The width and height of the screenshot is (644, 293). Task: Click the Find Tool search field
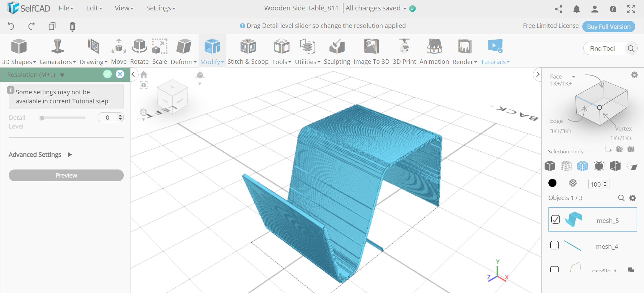click(610, 49)
